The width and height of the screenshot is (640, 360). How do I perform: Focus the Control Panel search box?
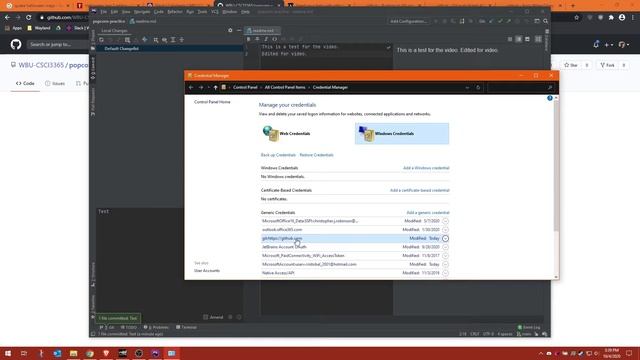click(x=521, y=87)
